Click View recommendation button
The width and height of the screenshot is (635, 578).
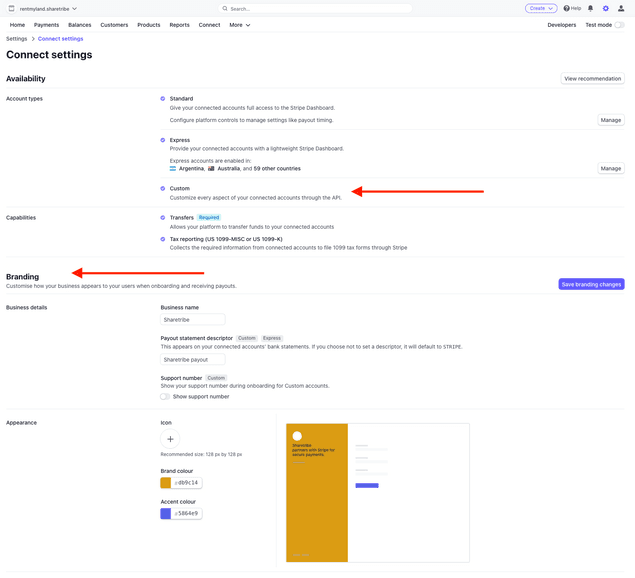tap(592, 78)
